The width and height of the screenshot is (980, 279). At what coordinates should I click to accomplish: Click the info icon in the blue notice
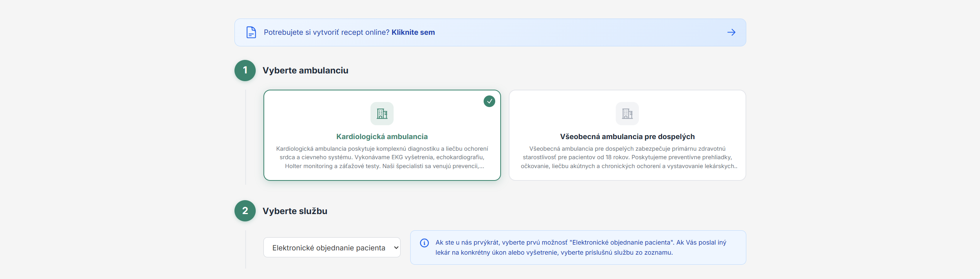point(424,243)
